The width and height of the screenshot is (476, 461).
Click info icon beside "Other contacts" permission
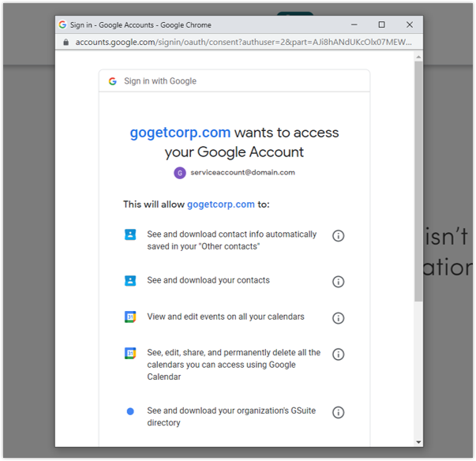pos(338,236)
